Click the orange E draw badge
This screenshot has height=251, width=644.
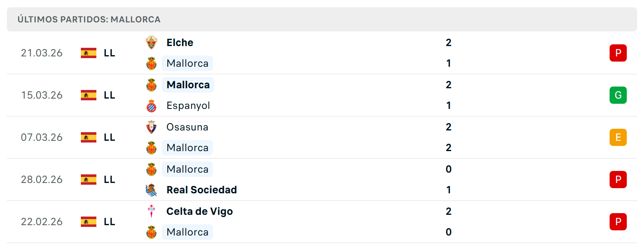(618, 137)
